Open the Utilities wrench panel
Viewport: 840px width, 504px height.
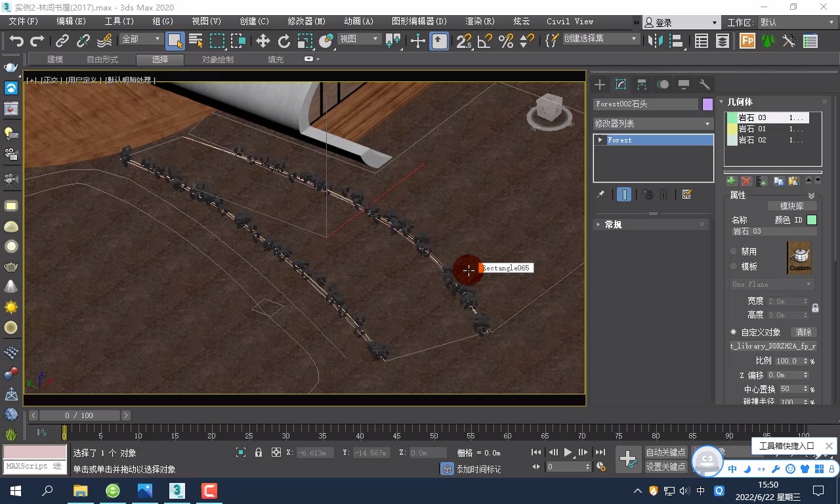705,85
